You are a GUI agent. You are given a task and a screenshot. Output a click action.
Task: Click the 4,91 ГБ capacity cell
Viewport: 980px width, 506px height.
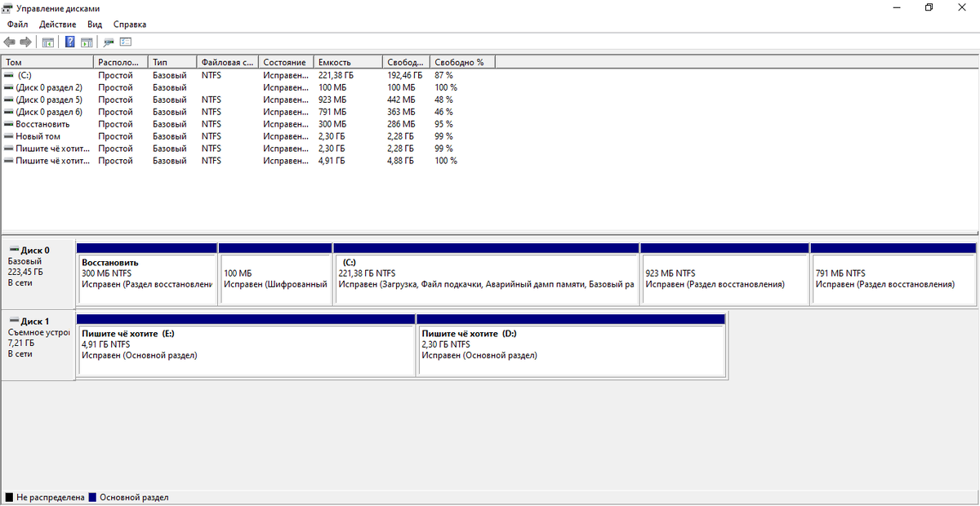[x=332, y=161]
